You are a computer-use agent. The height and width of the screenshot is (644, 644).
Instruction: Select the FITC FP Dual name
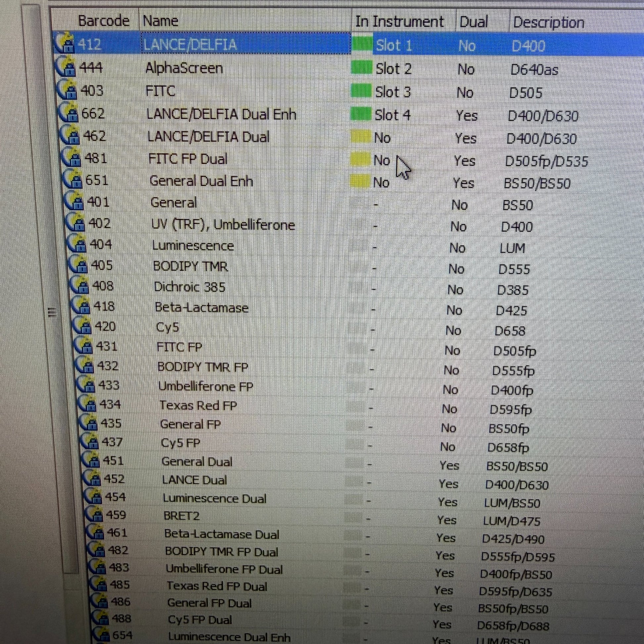tap(188, 159)
